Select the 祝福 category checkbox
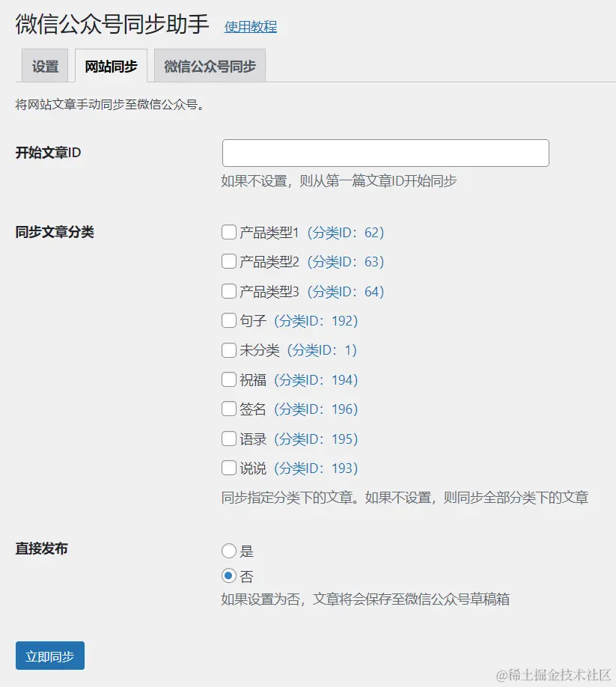 (228, 379)
